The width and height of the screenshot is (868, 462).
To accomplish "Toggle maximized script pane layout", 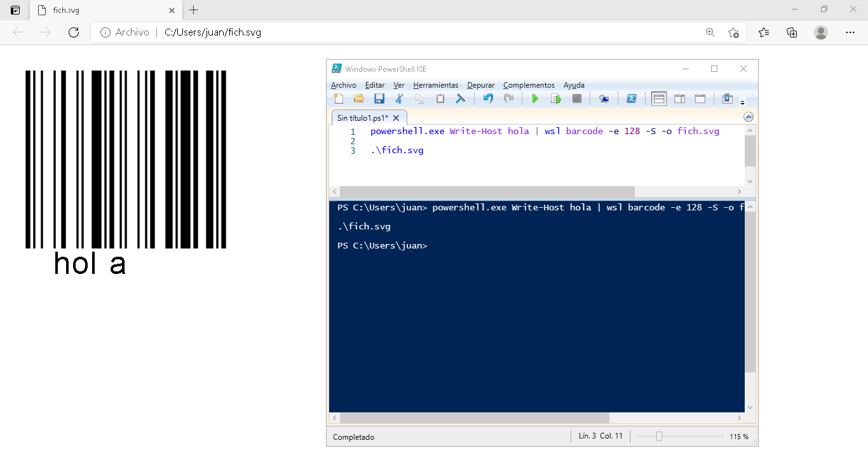I will tap(700, 99).
